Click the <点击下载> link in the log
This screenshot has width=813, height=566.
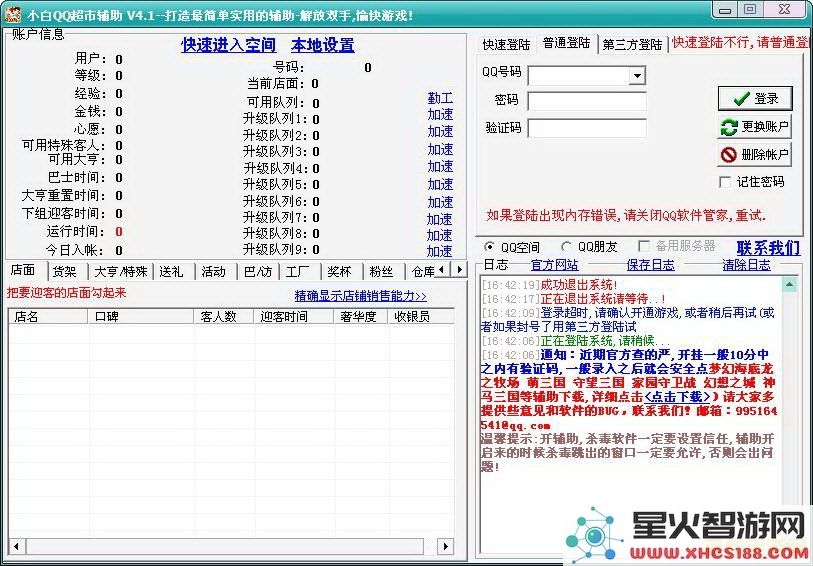click(677, 398)
